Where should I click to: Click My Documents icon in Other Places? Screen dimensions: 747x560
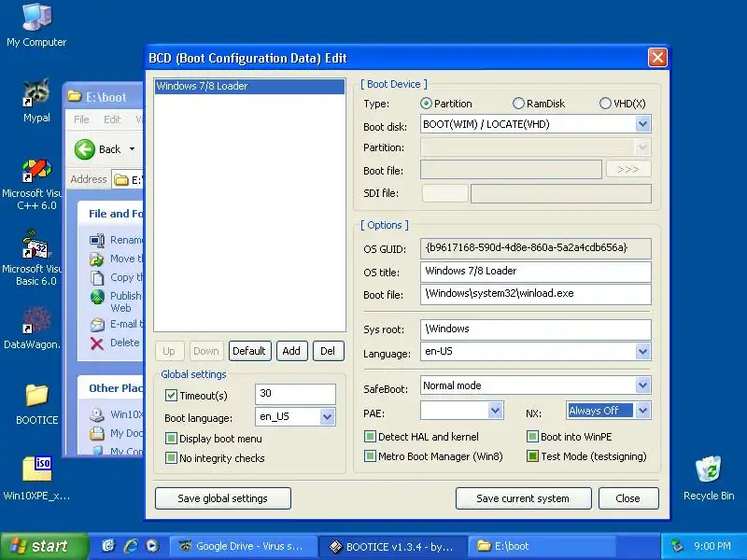pyautogui.click(x=97, y=433)
